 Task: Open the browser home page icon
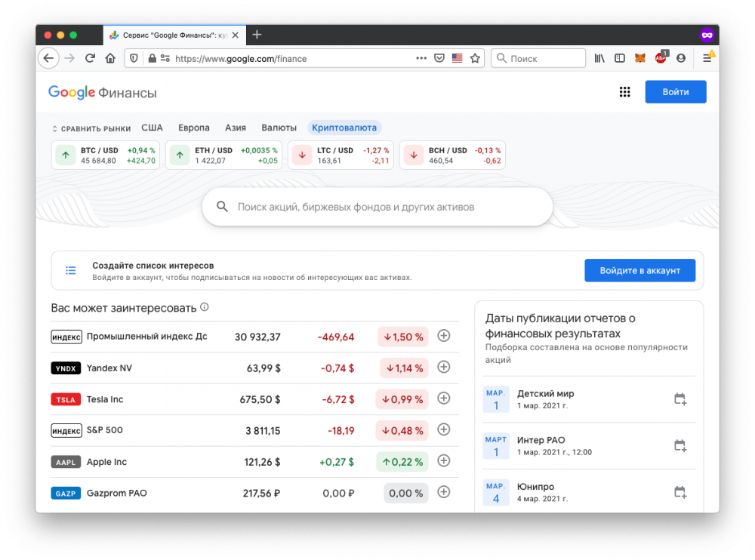click(x=110, y=58)
